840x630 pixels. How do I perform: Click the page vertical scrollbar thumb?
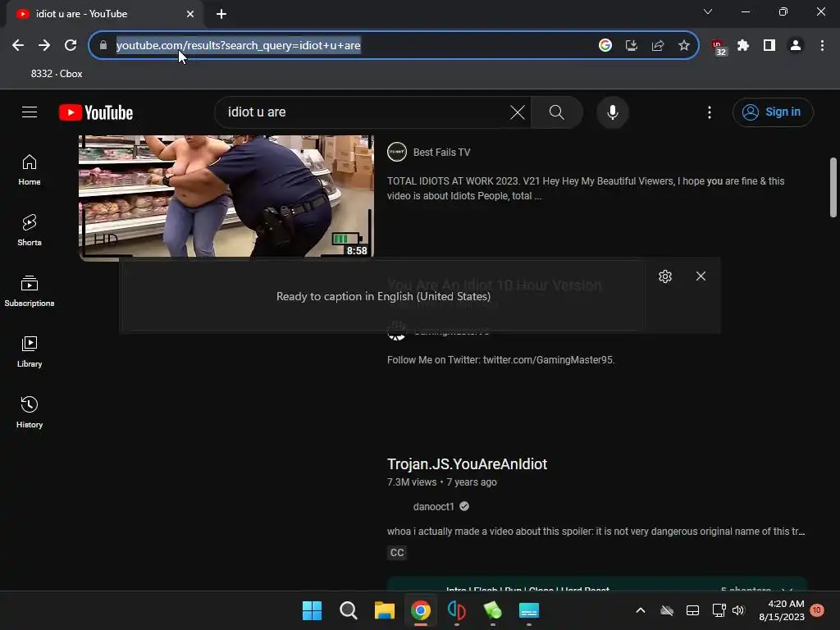click(833, 188)
